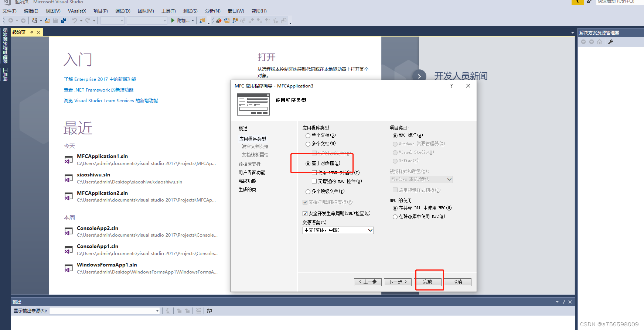The image size is (644, 330).
Task: Click the Find in Files toolbar icon
Action: pos(202,21)
